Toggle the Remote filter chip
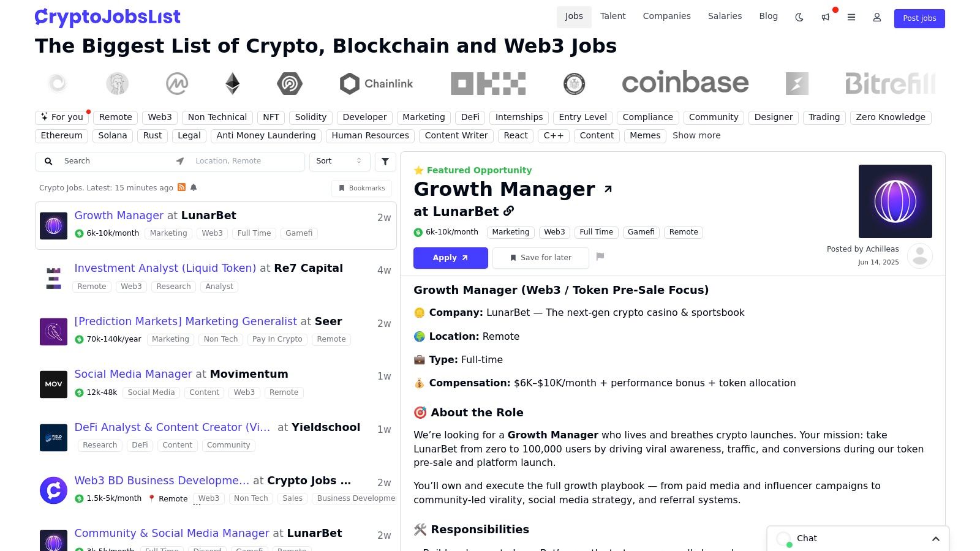 coord(115,117)
